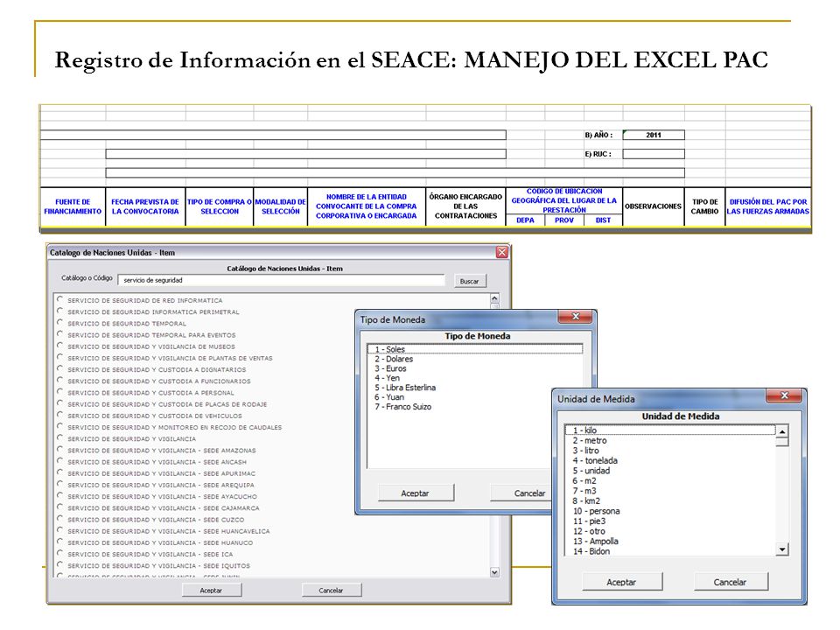
Task: Choose SERVICIO DE SEGURIDAD TEMPORAL radio option
Action: [60, 323]
